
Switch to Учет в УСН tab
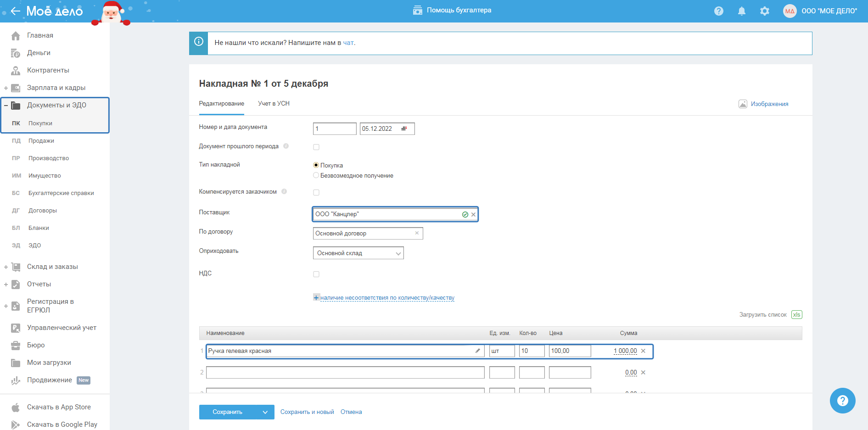point(274,104)
